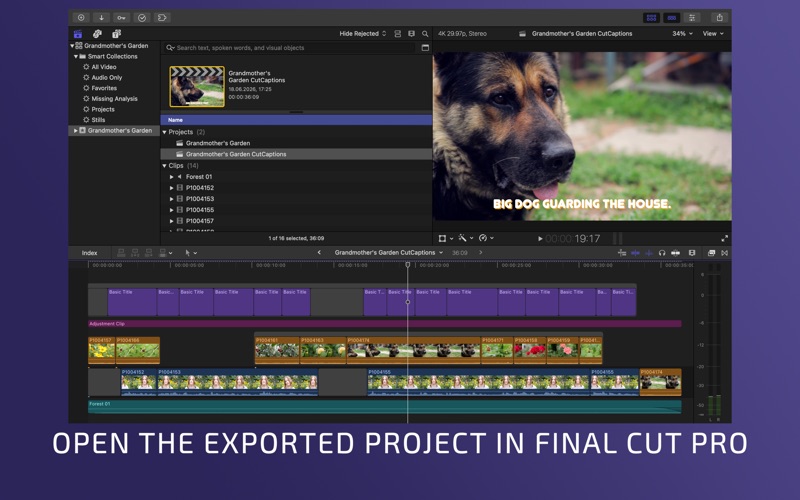
Task: Toggle the Timeline panel visibility button
Action: 671,17
